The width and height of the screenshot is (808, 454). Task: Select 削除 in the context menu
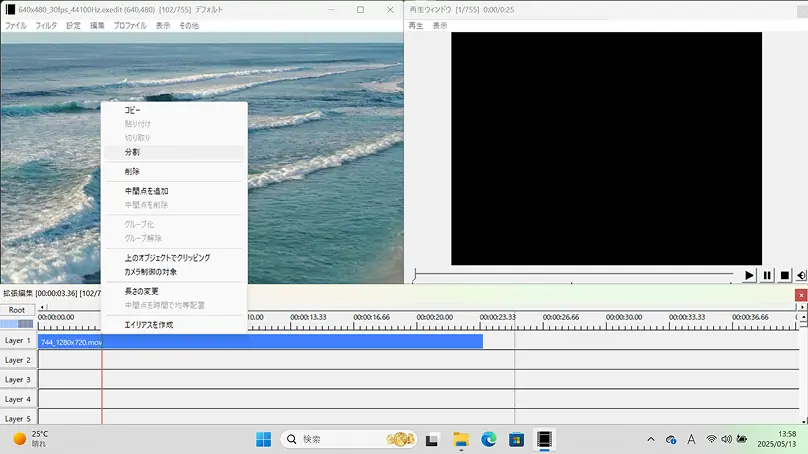pyautogui.click(x=174, y=171)
